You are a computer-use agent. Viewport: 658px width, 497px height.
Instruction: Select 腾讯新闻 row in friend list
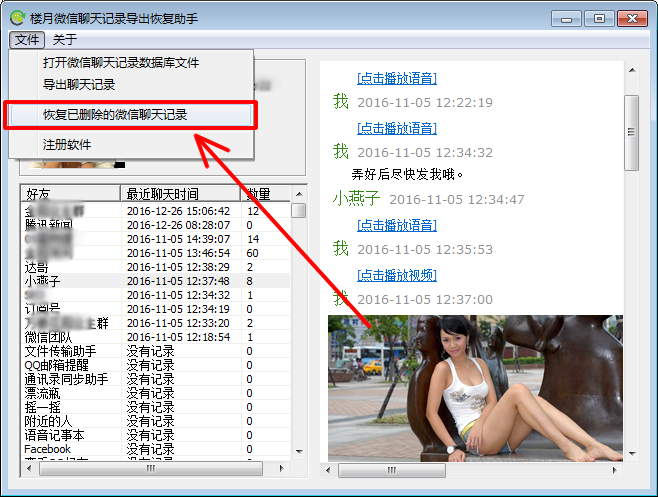156,225
